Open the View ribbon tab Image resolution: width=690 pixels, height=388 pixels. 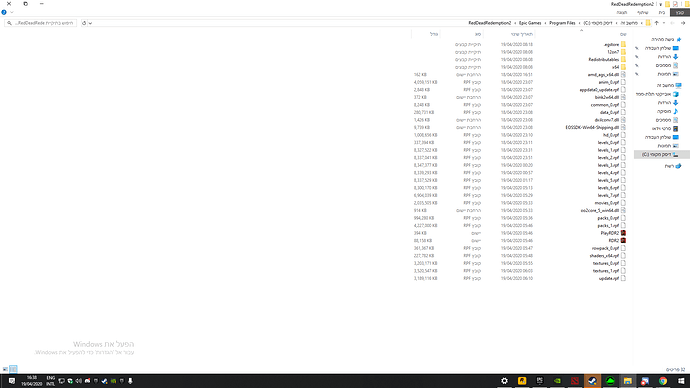[x=622, y=12]
